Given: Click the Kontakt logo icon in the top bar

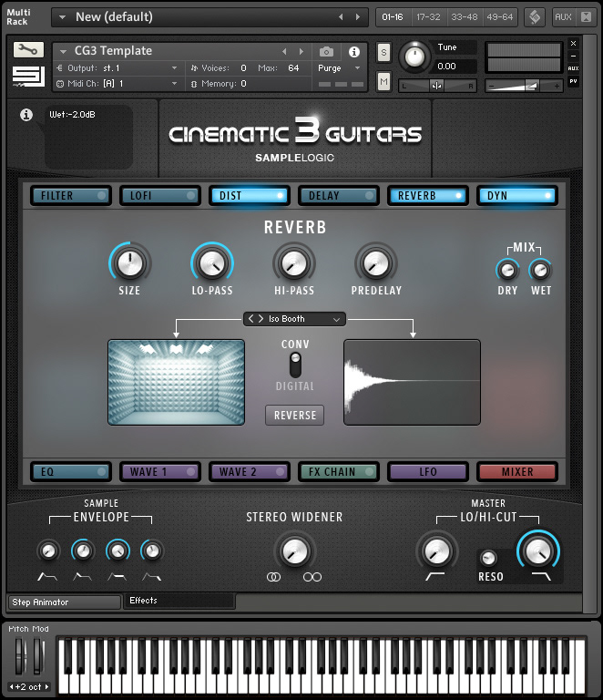Looking at the screenshot, I should point(535,17).
